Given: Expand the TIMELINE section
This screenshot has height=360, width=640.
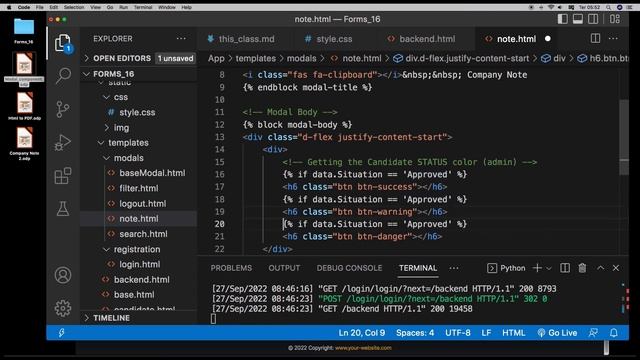Looking at the screenshot, I should click(139, 318).
